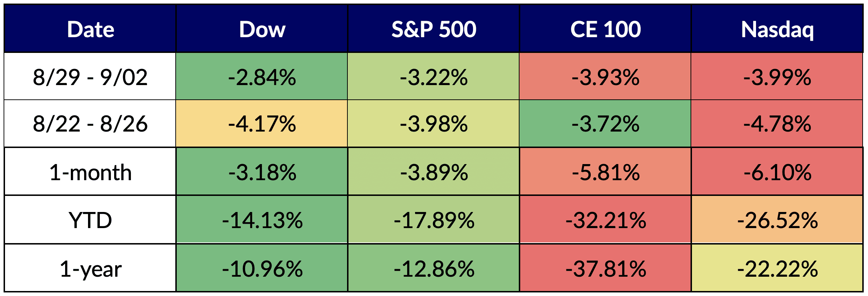This screenshot has width=868, height=296.
Task: Click the S&P 500 -3.89% cell
Action: 434,172
